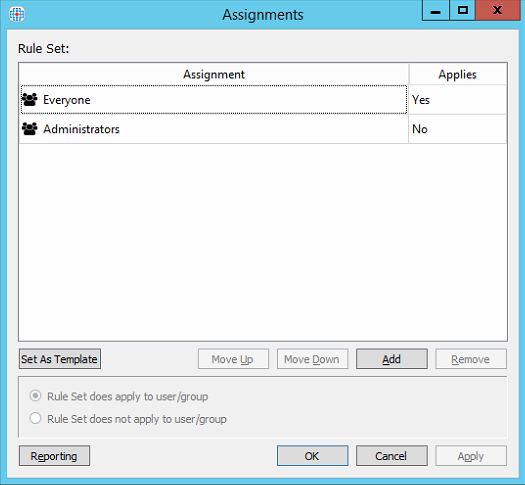Open the Reporting dialog
525x485 pixels.
pyautogui.click(x=54, y=456)
